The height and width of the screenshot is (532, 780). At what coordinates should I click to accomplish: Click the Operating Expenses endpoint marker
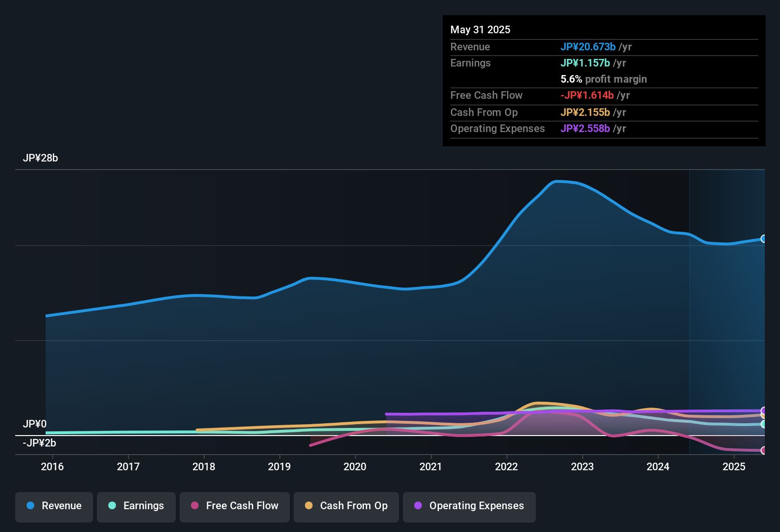click(x=764, y=410)
